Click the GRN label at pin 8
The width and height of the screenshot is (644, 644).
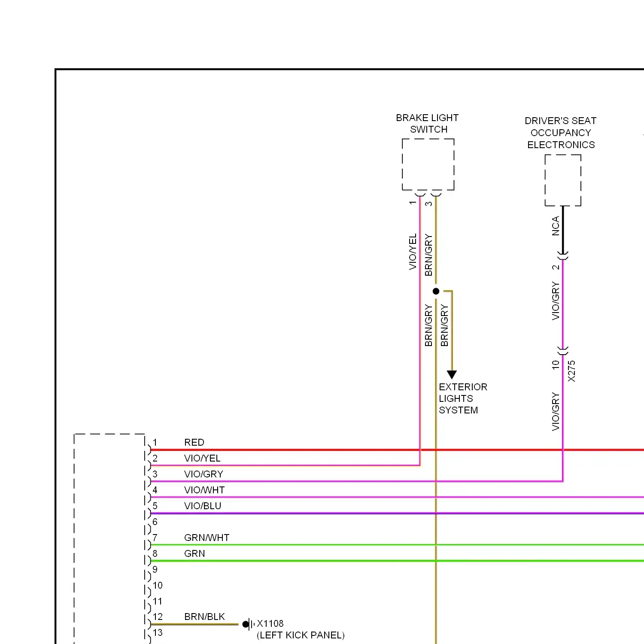[x=194, y=553]
